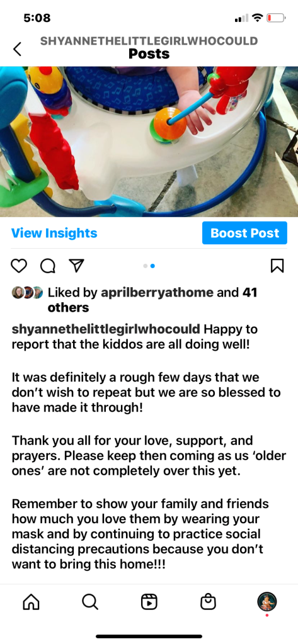
Task: Tap the liker avatars cluster
Action: click(x=27, y=293)
